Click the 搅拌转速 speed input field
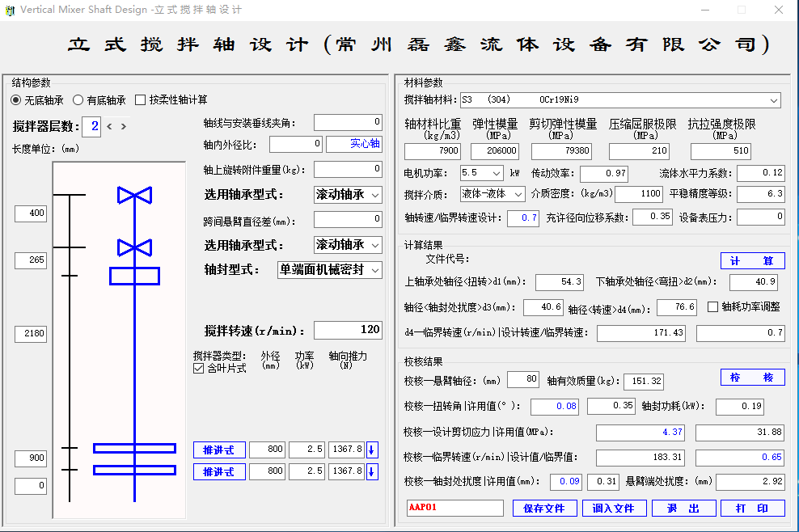The image size is (799, 532). point(348,330)
